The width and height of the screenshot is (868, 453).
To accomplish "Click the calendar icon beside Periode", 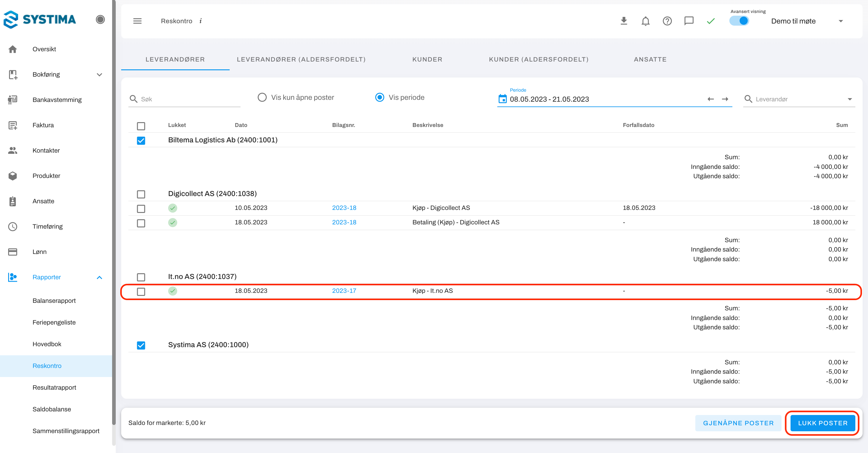I will (502, 99).
